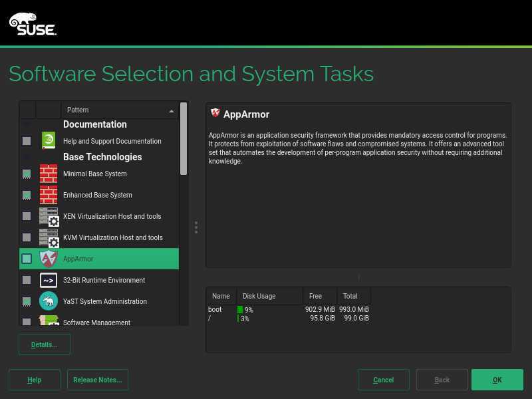Click the 902.9 MiB free value
Image resolution: width=532 pixels, height=399 pixels.
[320, 309]
